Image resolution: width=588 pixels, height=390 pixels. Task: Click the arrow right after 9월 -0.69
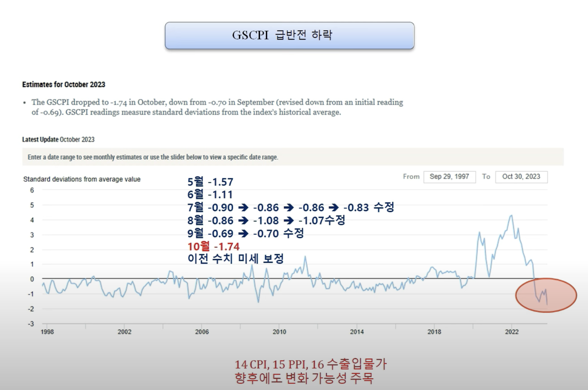243,234
